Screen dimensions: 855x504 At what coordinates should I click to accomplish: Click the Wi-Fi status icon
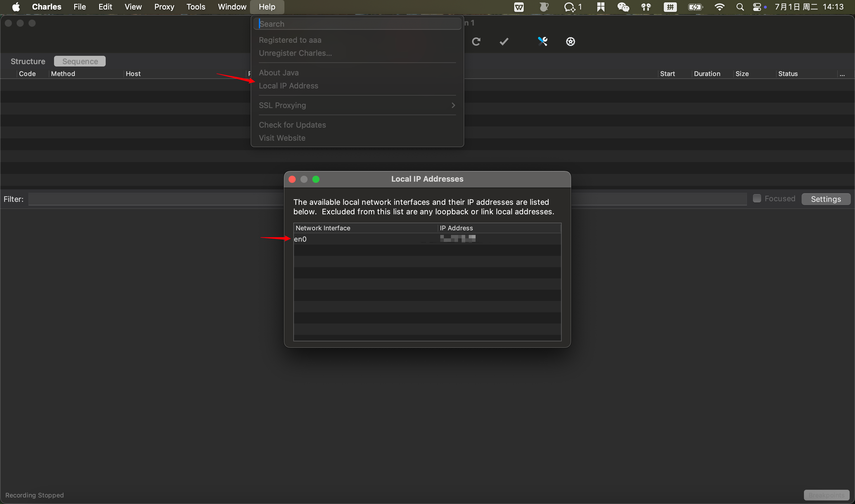tap(720, 7)
